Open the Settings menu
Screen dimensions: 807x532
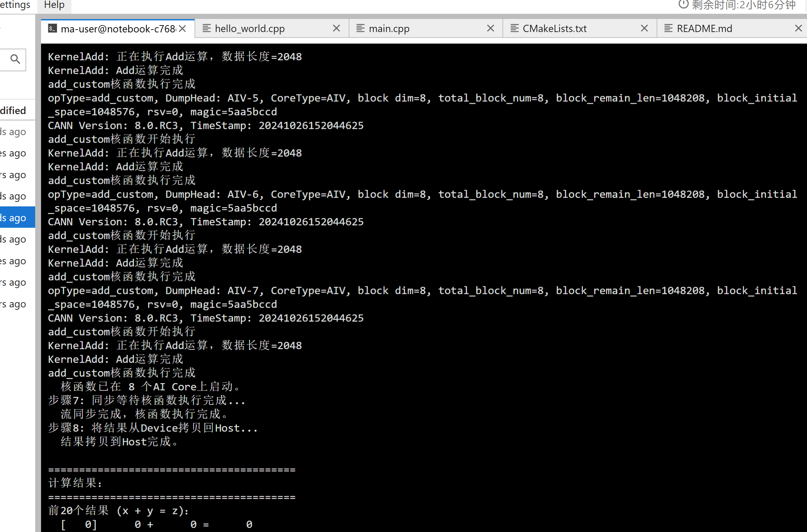point(14,5)
